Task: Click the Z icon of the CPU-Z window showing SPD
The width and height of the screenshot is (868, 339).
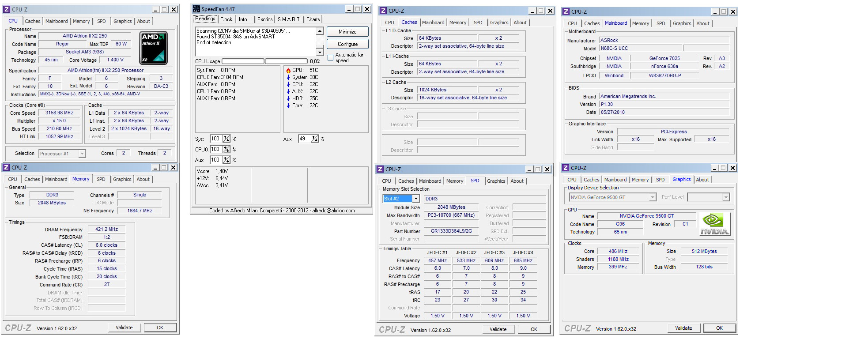Action: 380,169
